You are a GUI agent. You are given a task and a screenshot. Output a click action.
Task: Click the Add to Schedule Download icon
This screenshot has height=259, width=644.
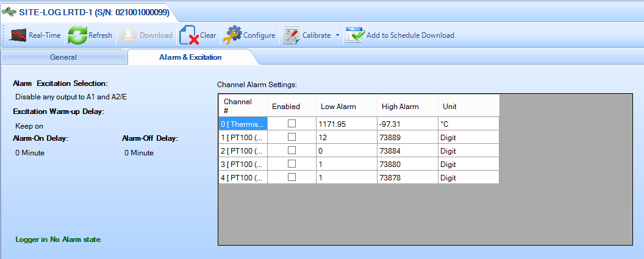[x=355, y=35]
